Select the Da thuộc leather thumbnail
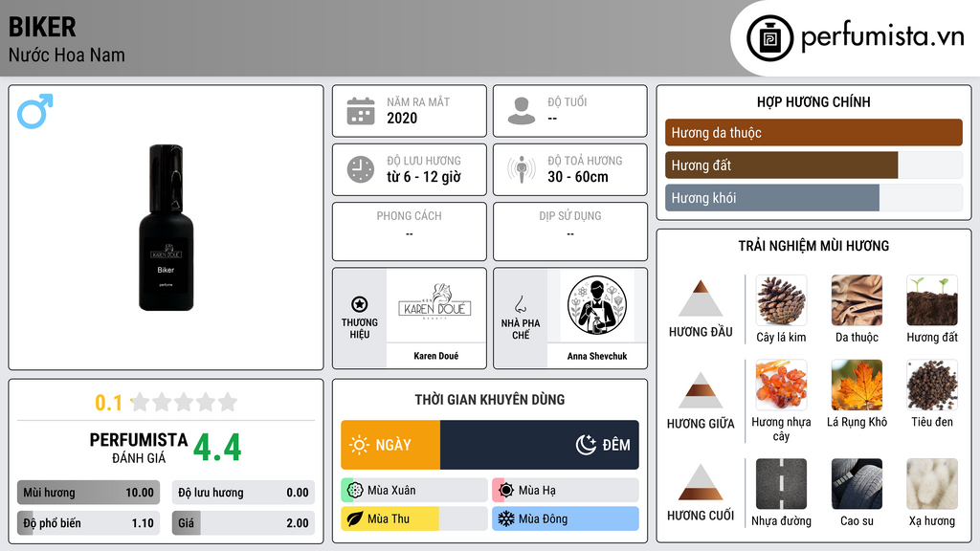980x551 pixels. (x=857, y=300)
